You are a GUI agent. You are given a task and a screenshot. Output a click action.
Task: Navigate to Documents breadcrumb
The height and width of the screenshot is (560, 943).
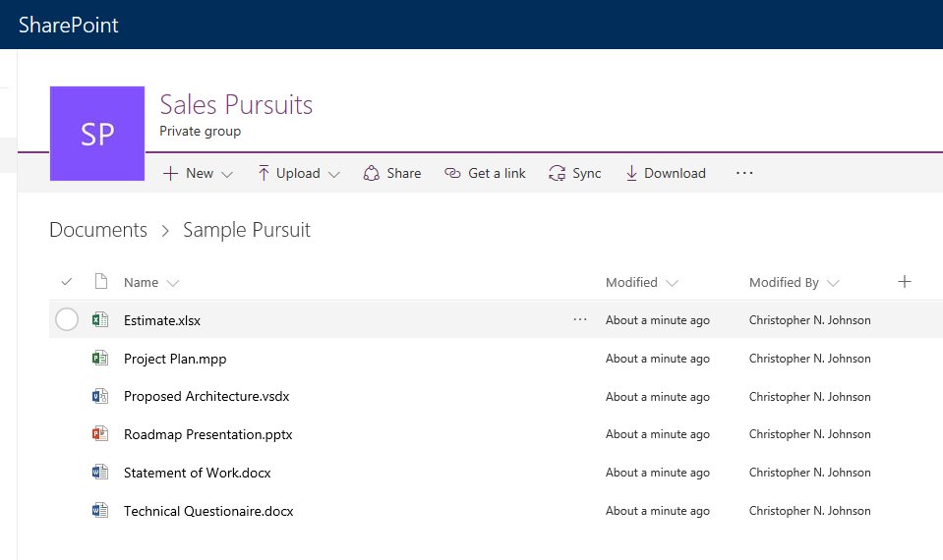pyautogui.click(x=98, y=230)
